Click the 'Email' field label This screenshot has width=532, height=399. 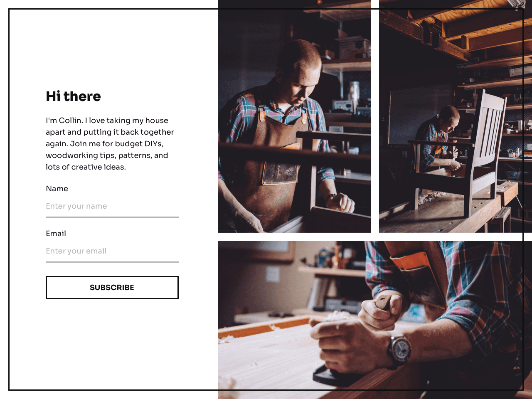pyautogui.click(x=56, y=234)
